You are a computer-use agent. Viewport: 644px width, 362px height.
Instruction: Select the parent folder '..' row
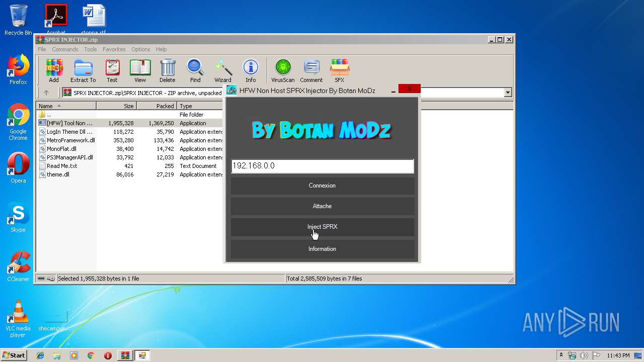coord(130,115)
